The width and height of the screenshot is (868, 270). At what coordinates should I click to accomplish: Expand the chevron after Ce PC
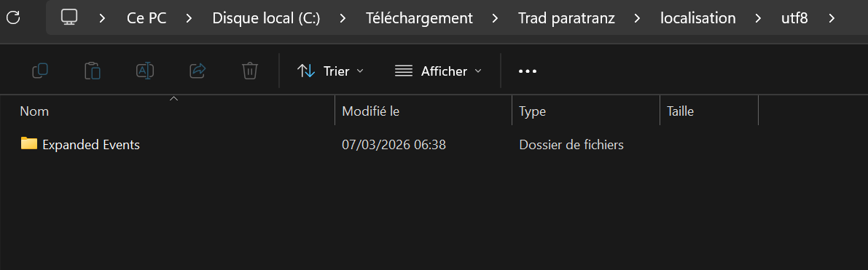pos(189,17)
